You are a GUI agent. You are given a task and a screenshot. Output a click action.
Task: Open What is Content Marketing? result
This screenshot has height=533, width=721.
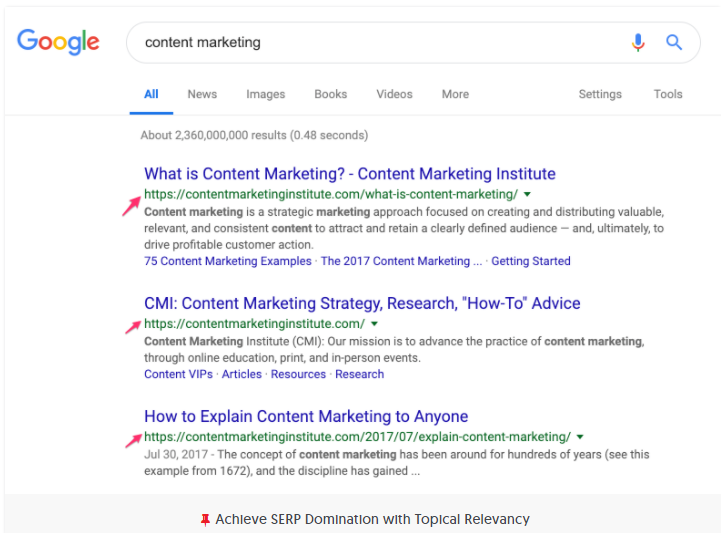[x=349, y=174]
